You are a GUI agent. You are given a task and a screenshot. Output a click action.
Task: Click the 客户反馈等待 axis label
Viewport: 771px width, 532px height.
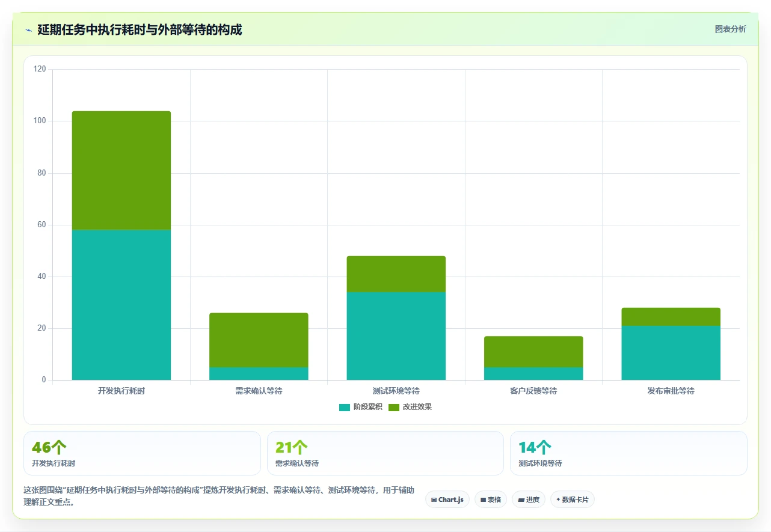coord(533,391)
